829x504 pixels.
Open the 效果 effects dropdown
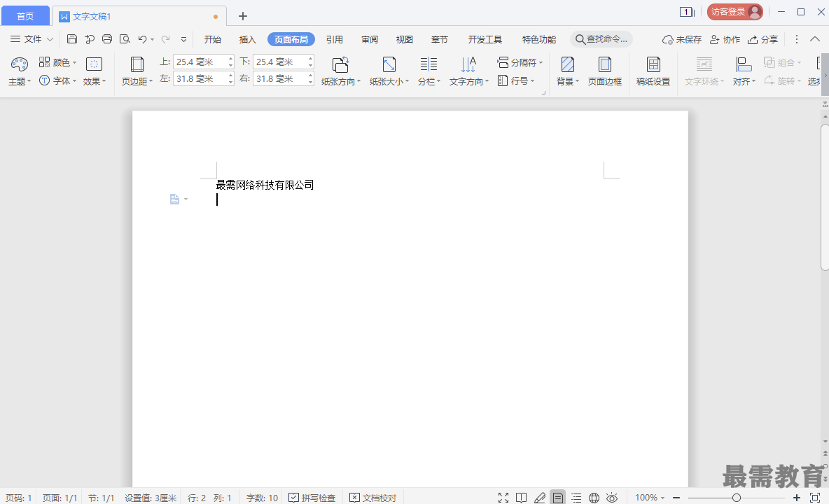click(x=95, y=72)
